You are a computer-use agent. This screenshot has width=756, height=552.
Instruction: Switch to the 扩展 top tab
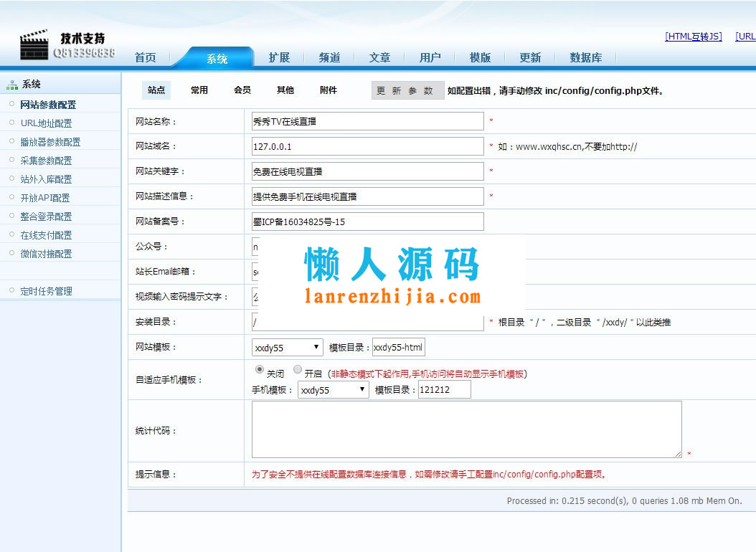279,58
